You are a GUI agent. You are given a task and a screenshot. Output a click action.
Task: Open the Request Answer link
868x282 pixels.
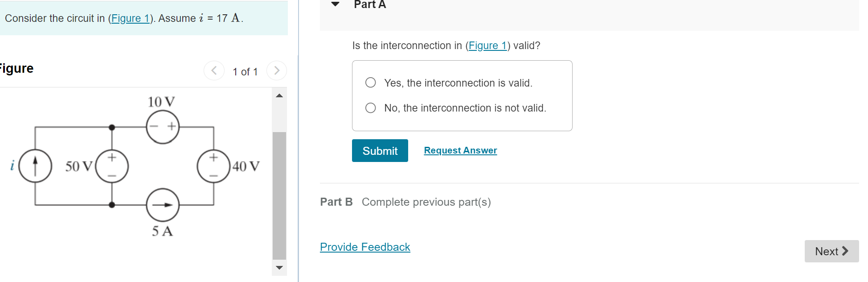(x=460, y=150)
